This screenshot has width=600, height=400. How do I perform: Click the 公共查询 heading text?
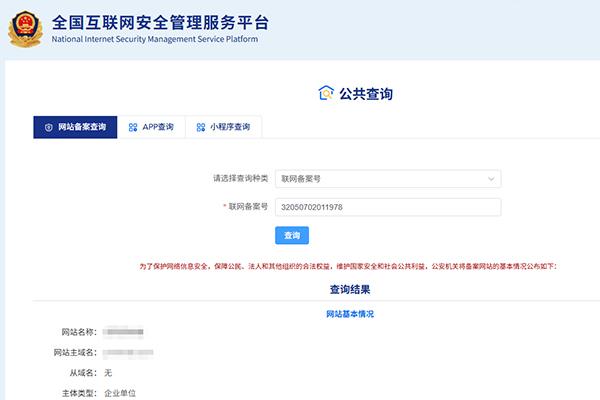[x=365, y=94]
